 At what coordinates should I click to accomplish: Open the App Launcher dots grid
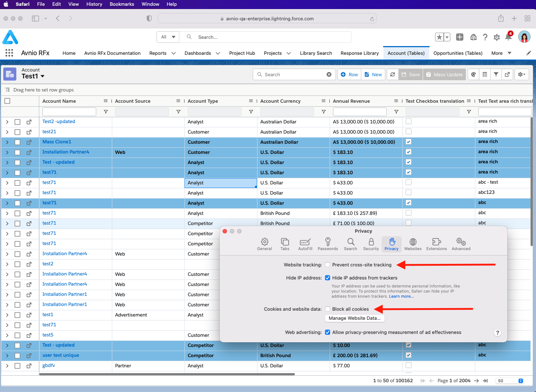pyautogui.click(x=9, y=53)
